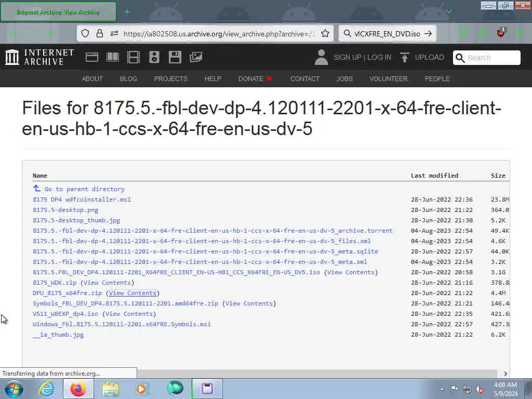Show hidden tray icons arrow
The width and height of the screenshot is (532, 399).
442,389
